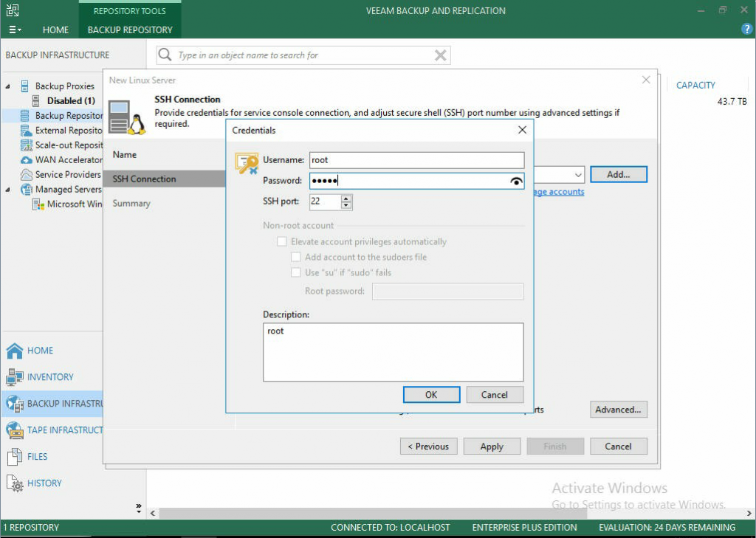Viewport: 756px width, 538px height.
Task: Click the WAN Accelerators cloud icon
Action: tap(27, 160)
